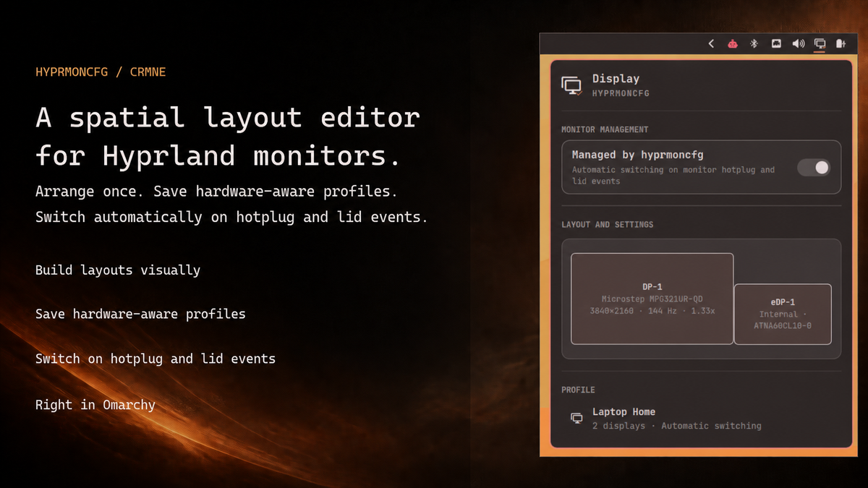Open the volume speaker icon

798,43
